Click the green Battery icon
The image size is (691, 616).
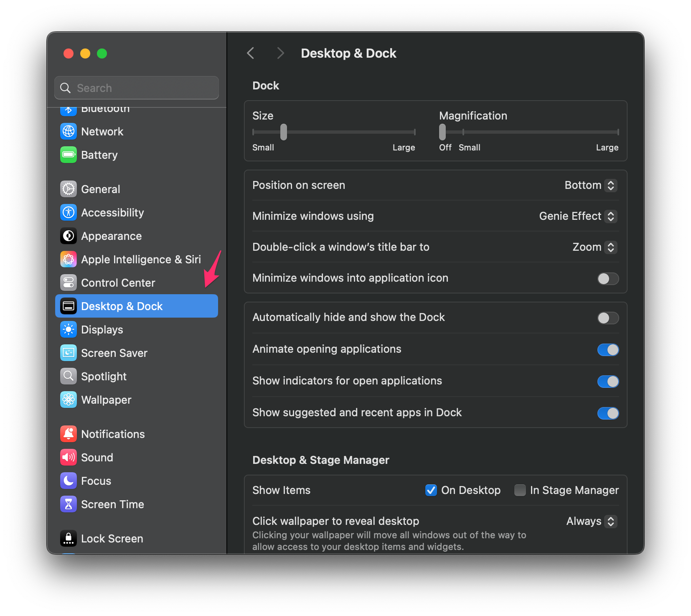tap(69, 155)
